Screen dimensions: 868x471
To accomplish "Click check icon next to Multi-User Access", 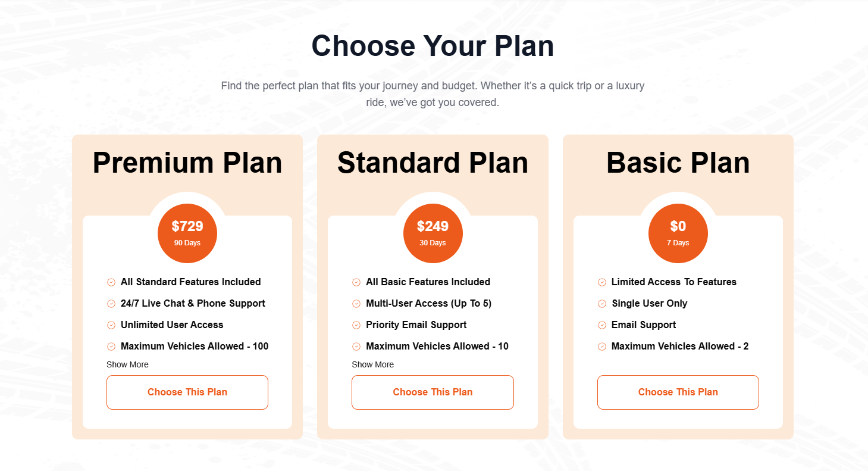I will [356, 304].
